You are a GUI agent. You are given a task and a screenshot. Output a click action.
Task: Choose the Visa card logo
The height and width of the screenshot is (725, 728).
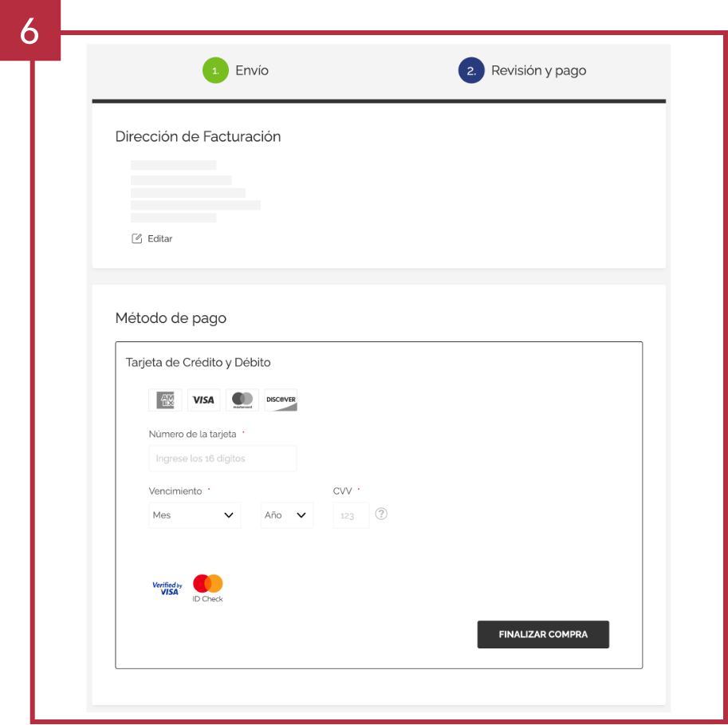203,400
